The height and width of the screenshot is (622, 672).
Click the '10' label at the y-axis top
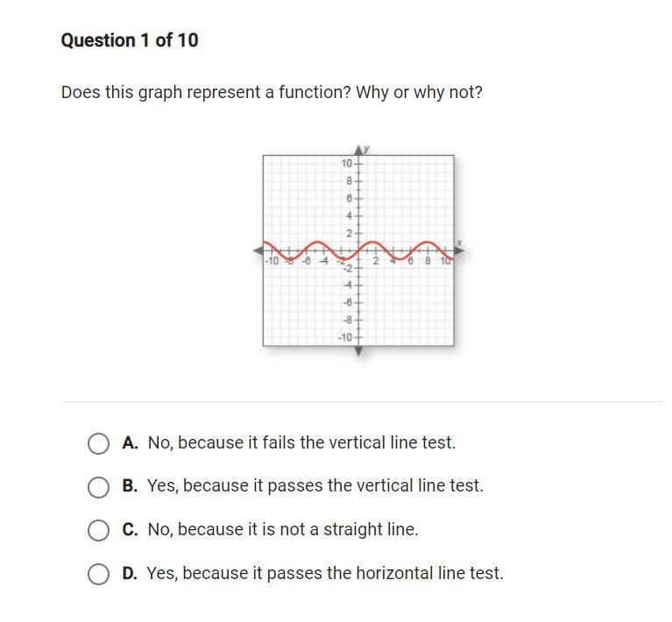tap(347, 164)
